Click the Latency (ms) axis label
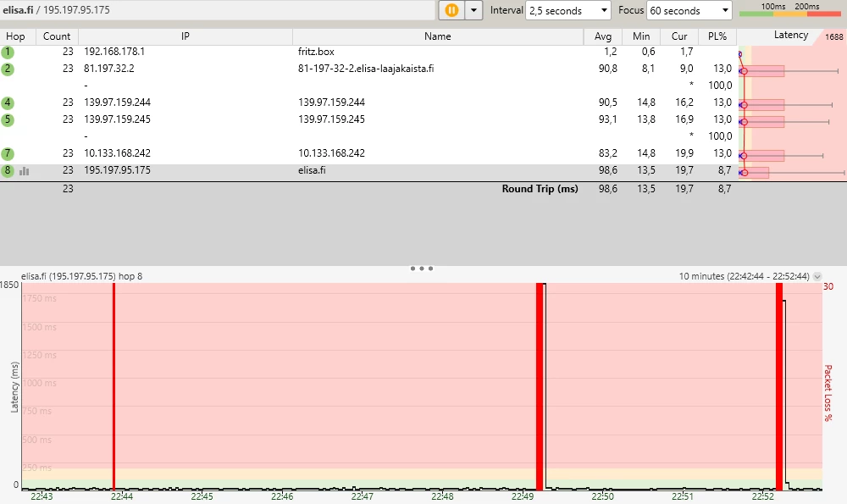The height and width of the screenshot is (504, 847). pos(14,387)
